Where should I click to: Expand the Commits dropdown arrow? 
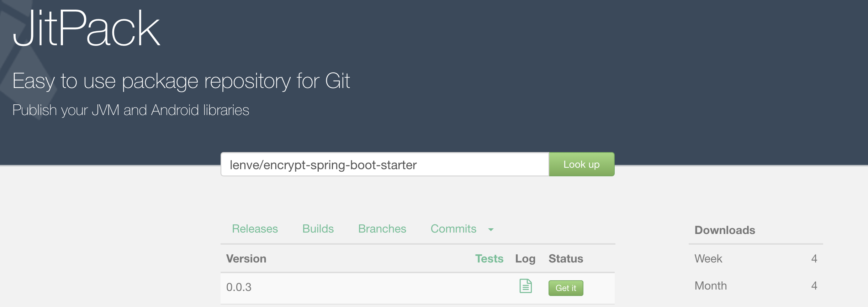pyautogui.click(x=491, y=230)
